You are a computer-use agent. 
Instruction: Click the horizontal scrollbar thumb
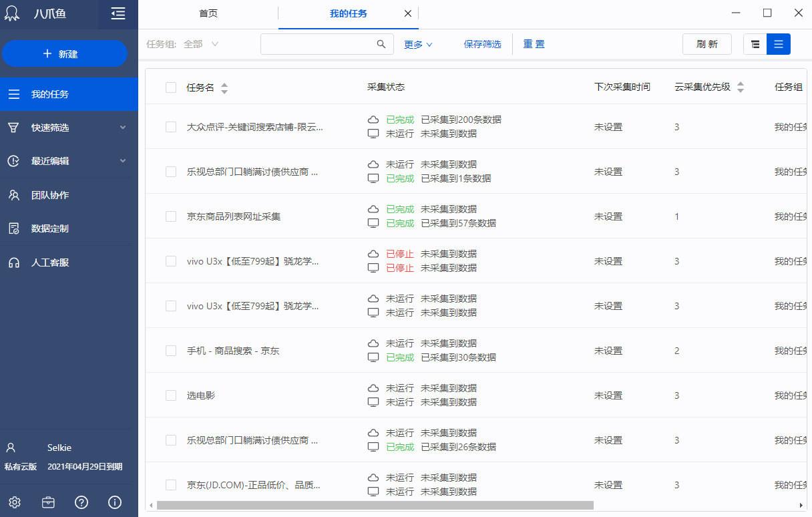coord(375,505)
